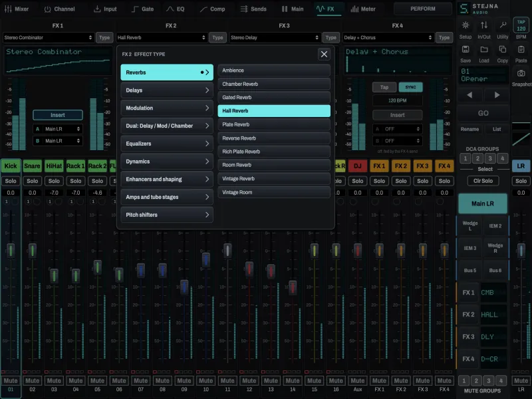The width and height of the screenshot is (532, 399).
Task: Click the Copy icon
Action: 503,49
